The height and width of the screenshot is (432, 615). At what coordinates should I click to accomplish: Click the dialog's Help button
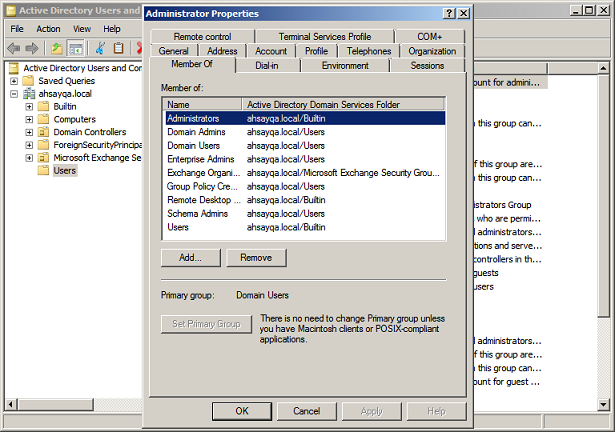point(436,411)
